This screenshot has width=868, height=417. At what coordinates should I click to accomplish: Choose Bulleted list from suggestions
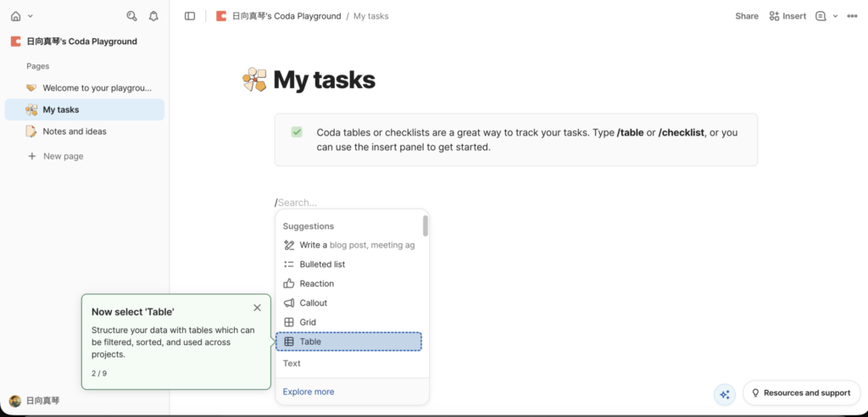click(322, 264)
